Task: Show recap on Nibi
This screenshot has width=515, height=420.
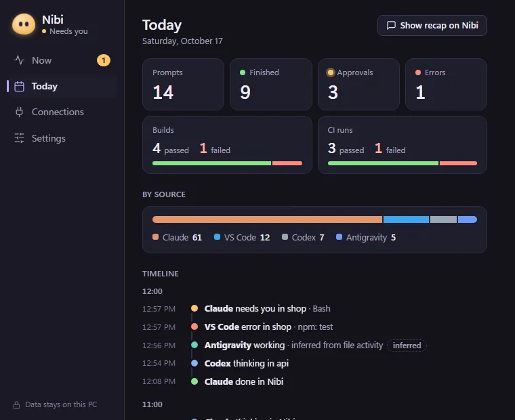Action: (432, 25)
